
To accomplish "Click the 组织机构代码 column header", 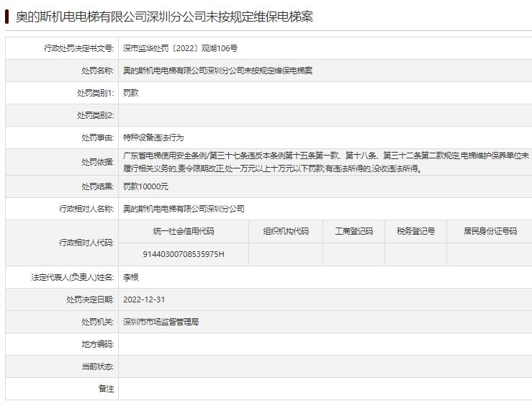I will [x=286, y=231].
